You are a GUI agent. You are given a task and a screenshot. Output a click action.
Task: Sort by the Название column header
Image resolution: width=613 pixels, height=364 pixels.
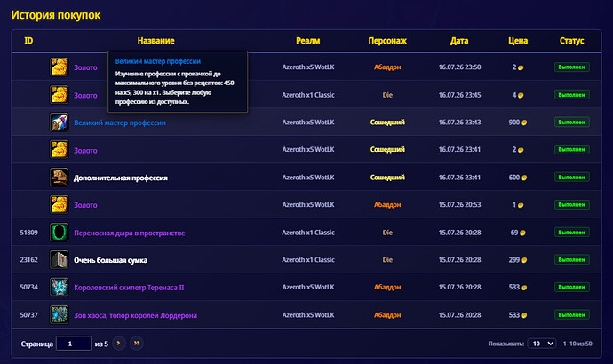[x=156, y=41]
